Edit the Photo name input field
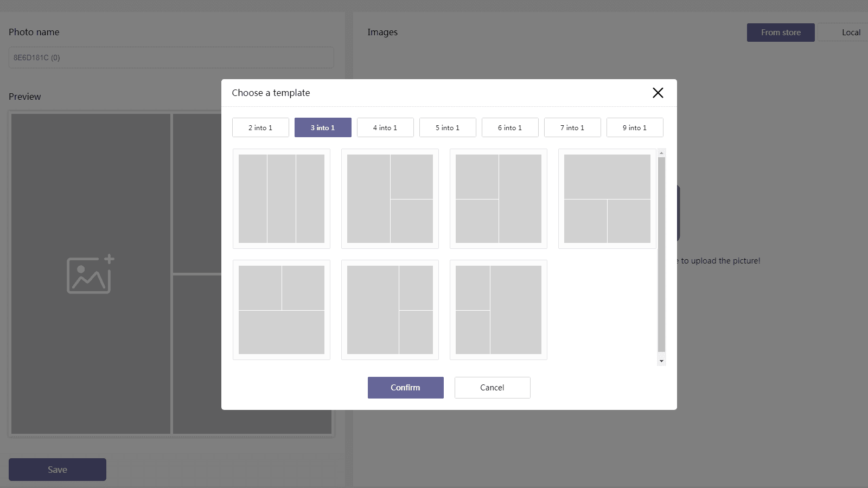Viewport: 868px width, 488px height. tap(170, 57)
